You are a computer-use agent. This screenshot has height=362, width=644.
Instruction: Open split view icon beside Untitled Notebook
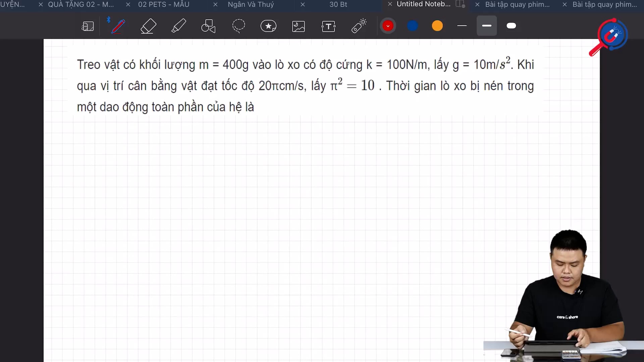click(x=460, y=4)
